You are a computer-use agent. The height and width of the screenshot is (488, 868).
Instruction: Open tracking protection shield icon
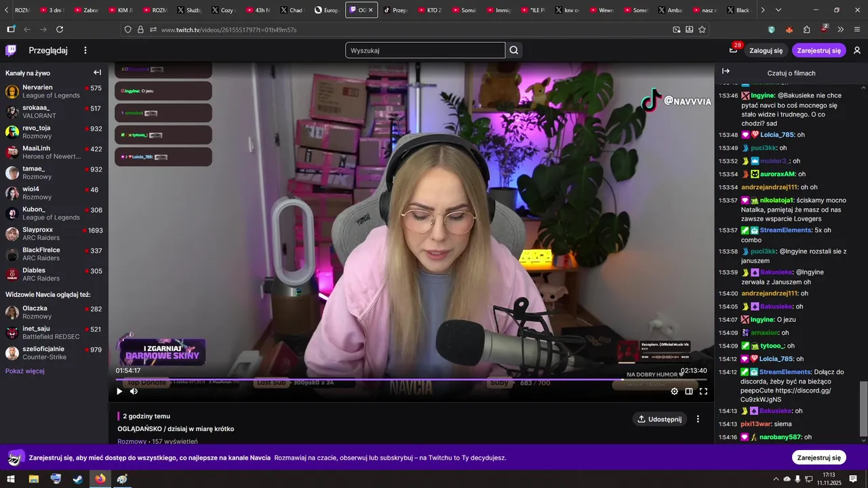(x=127, y=29)
